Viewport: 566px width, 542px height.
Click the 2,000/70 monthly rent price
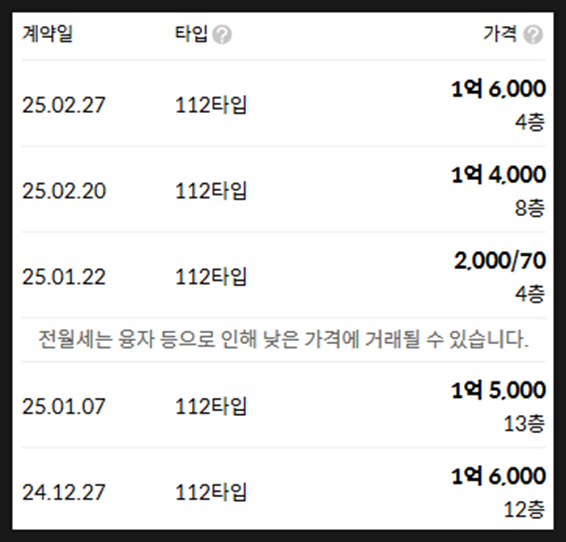pyautogui.click(x=500, y=261)
